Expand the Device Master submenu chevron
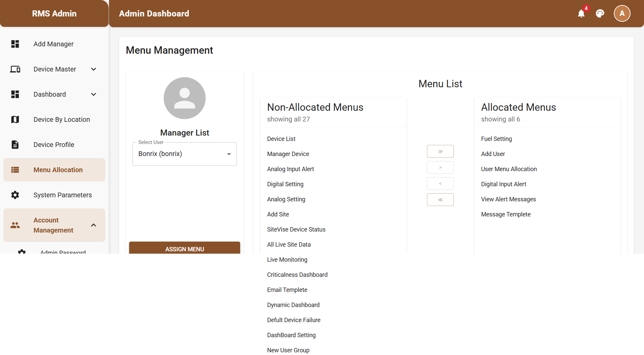The image size is (644, 355). [x=94, y=69]
